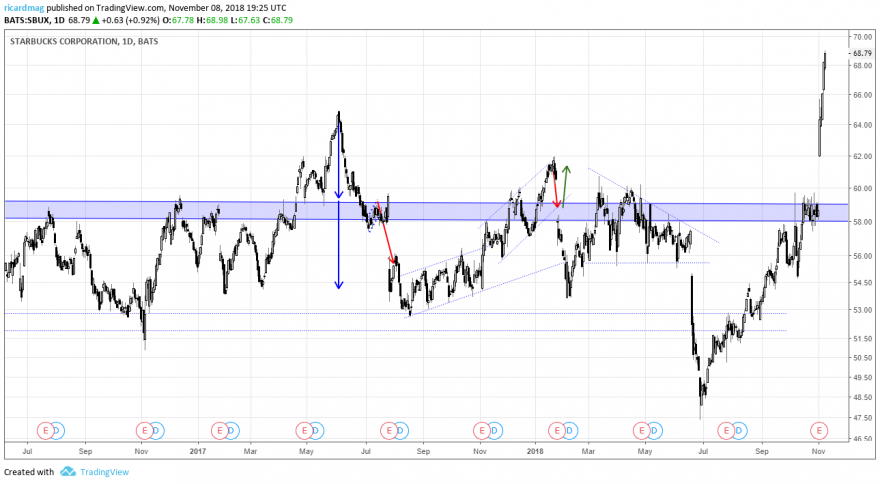
Task: Click the 53.00 price axis label
Action: (x=863, y=310)
